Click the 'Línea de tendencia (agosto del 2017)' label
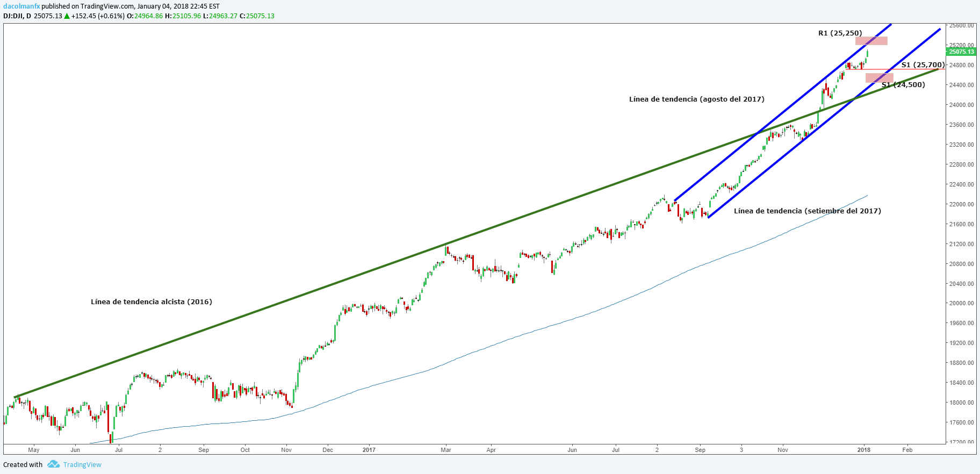Viewport: 980px width, 474px height. point(697,99)
